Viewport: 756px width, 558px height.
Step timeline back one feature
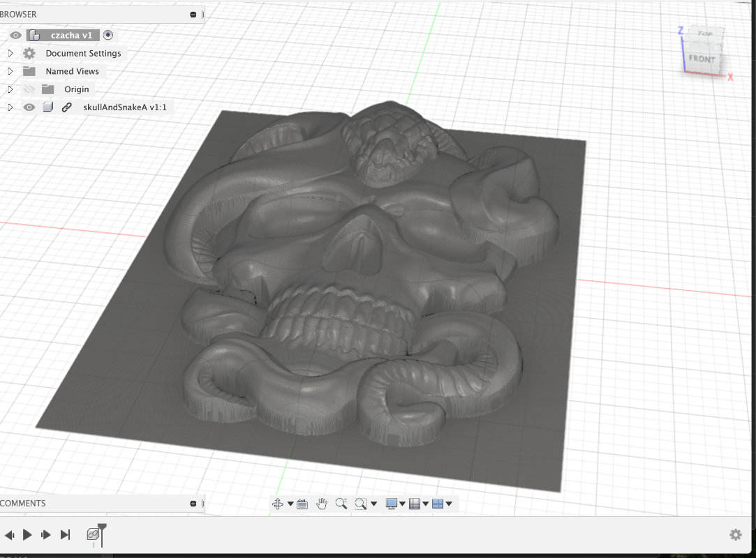[9, 535]
